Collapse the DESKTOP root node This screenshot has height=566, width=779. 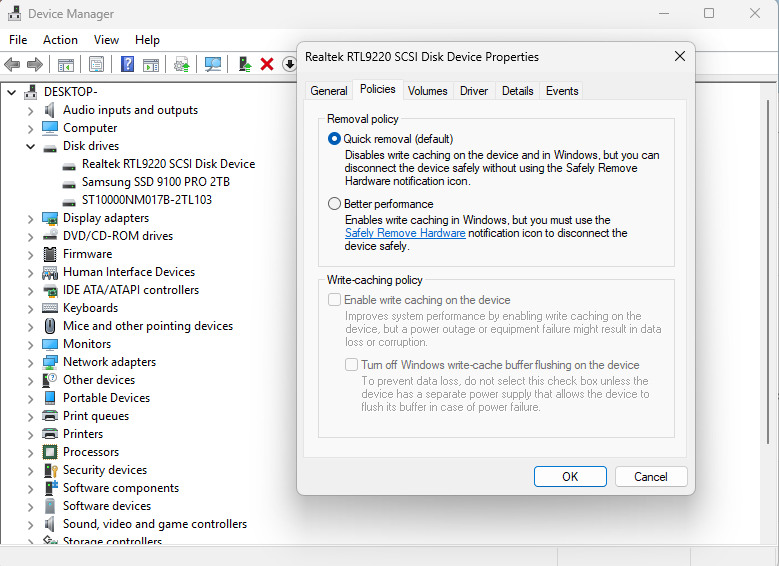coord(12,92)
